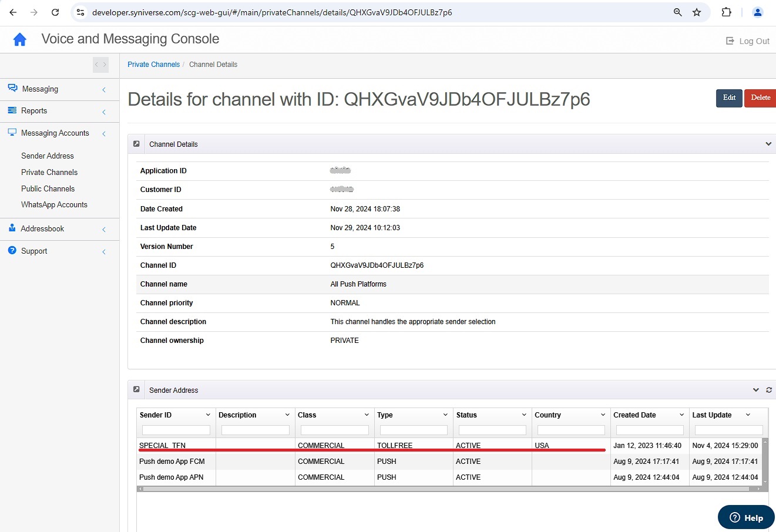Pop out Channel Details panel icon

(136, 143)
